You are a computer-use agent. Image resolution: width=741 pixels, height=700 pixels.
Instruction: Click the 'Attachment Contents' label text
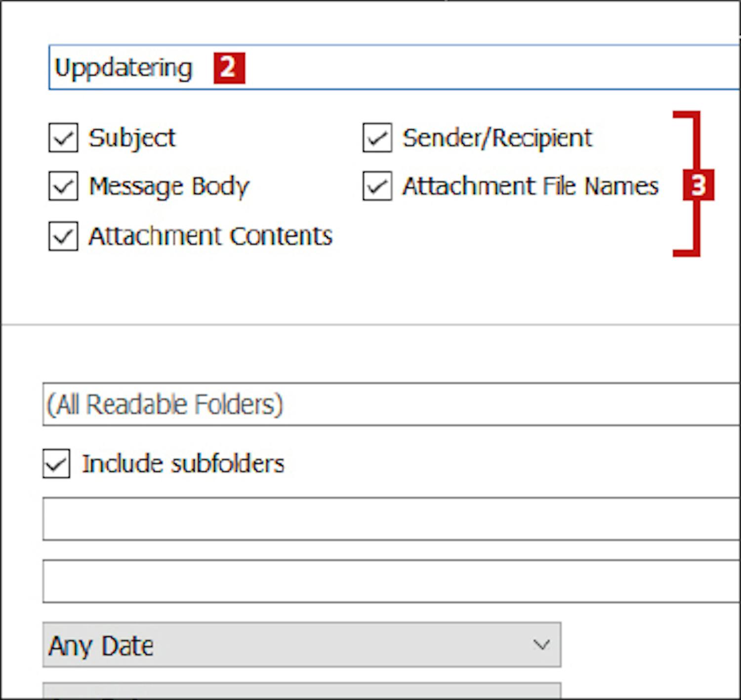click(x=210, y=236)
